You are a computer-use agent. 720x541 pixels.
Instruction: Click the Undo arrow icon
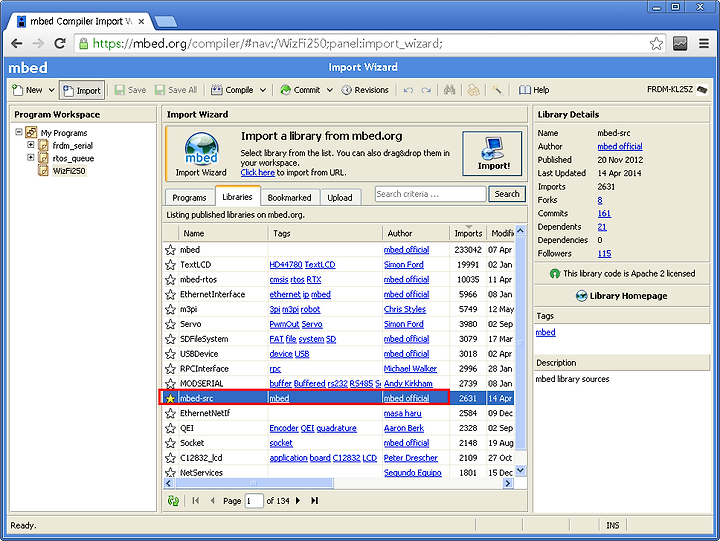pyautogui.click(x=408, y=90)
